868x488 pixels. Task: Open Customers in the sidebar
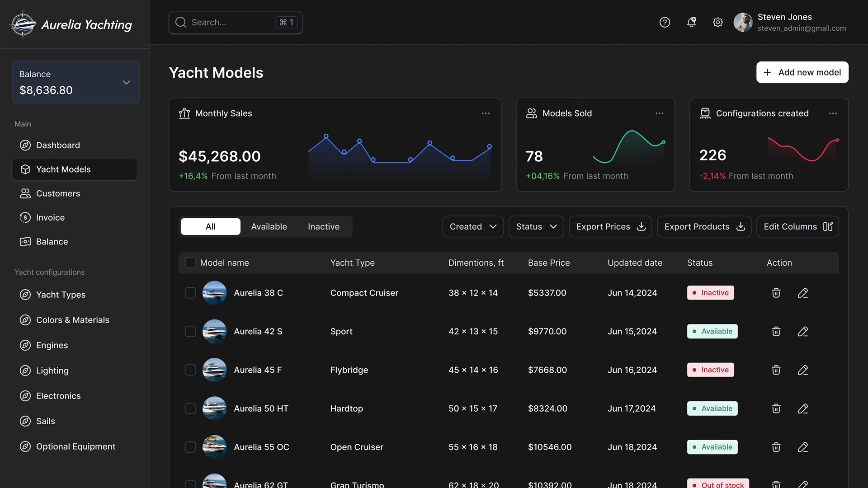pyautogui.click(x=58, y=193)
